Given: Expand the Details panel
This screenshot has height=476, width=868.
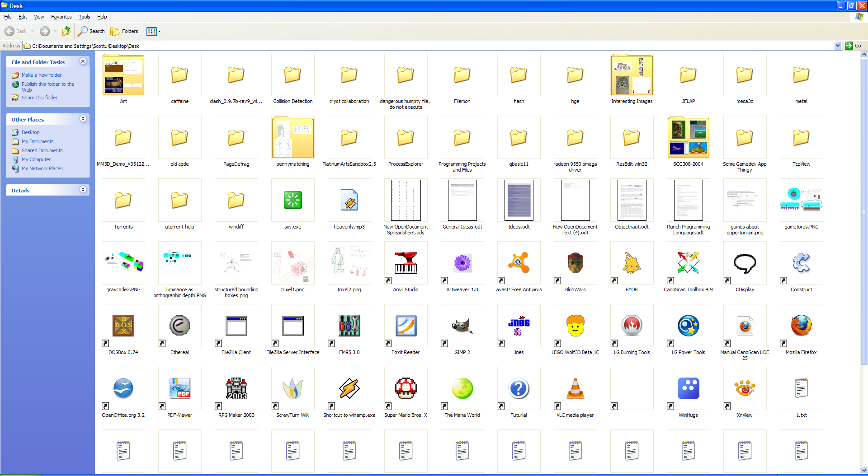Looking at the screenshot, I should [83, 190].
